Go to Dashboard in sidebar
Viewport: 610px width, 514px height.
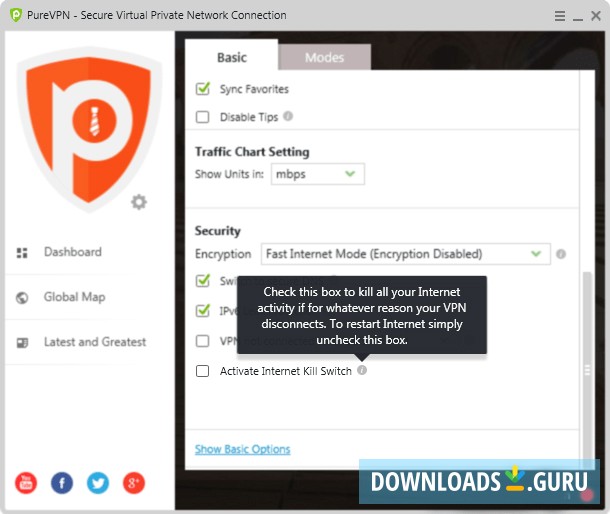click(73, 252)
